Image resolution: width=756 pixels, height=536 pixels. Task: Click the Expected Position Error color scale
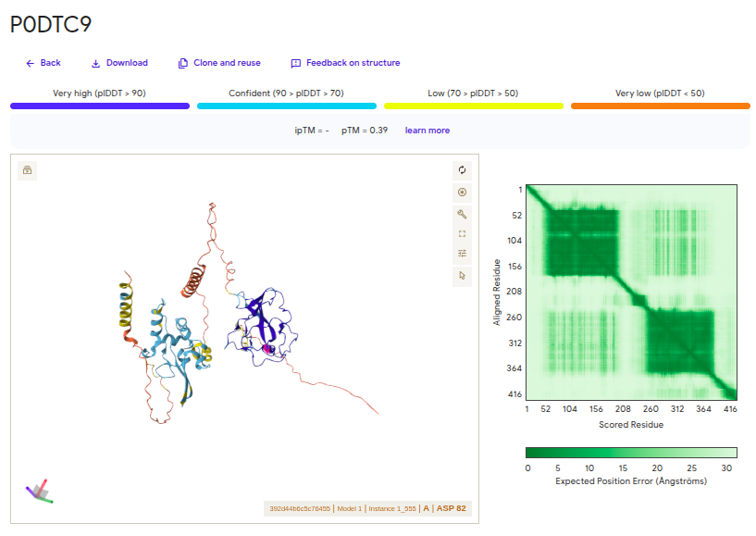pos(631,453)
